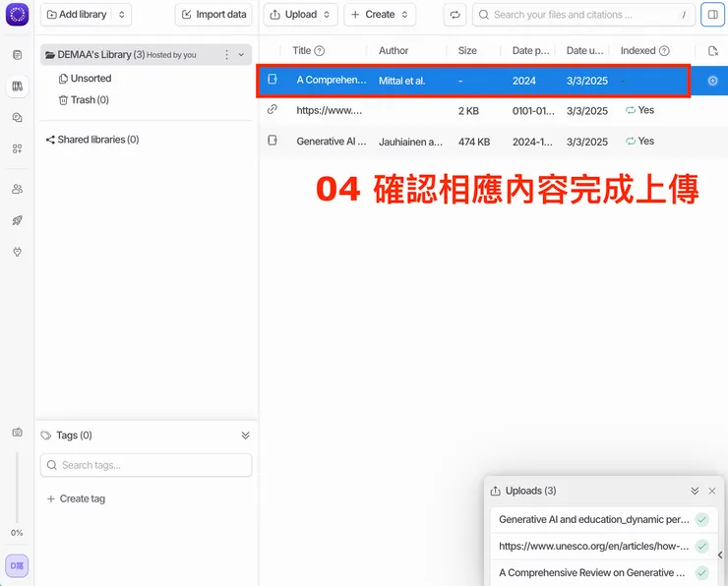Open the Add library dropdown arrows

(122, 15)
